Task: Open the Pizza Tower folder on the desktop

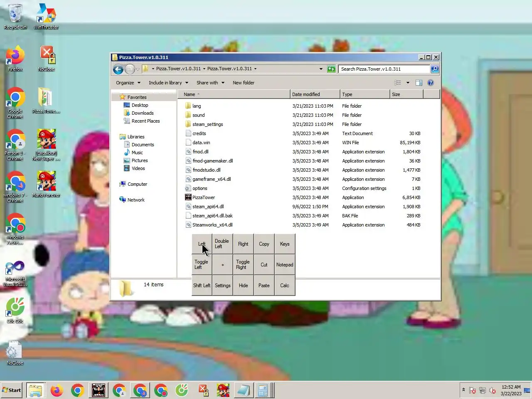Action: (x=46, y=100)
